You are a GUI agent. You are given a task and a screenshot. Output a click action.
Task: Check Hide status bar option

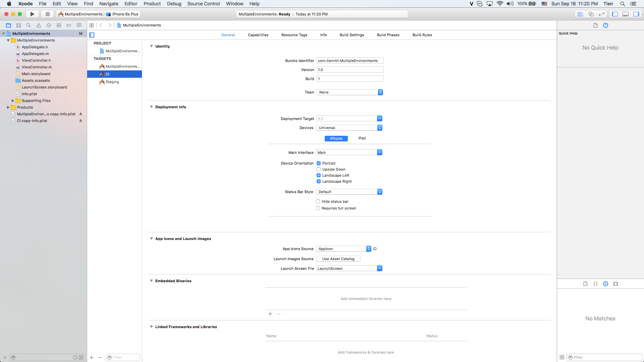tap(318, 201)
